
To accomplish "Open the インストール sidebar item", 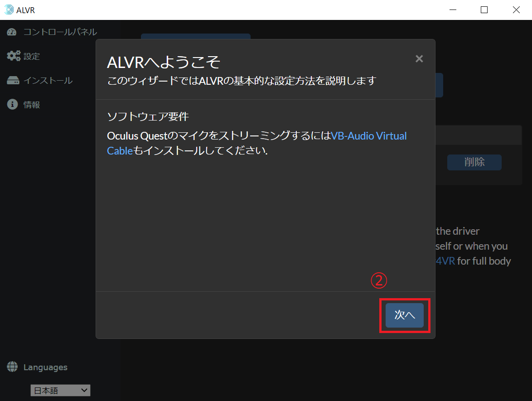I will pos(48,80).
